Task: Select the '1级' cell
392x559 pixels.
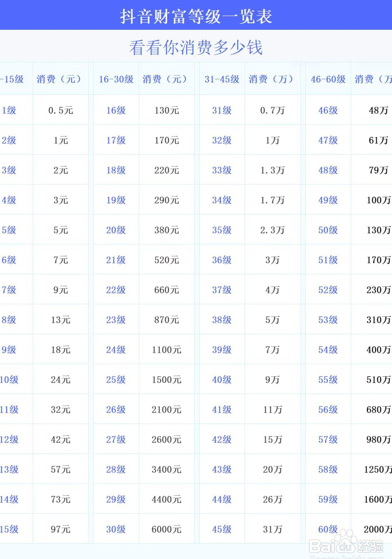Action: pos(9,110)
